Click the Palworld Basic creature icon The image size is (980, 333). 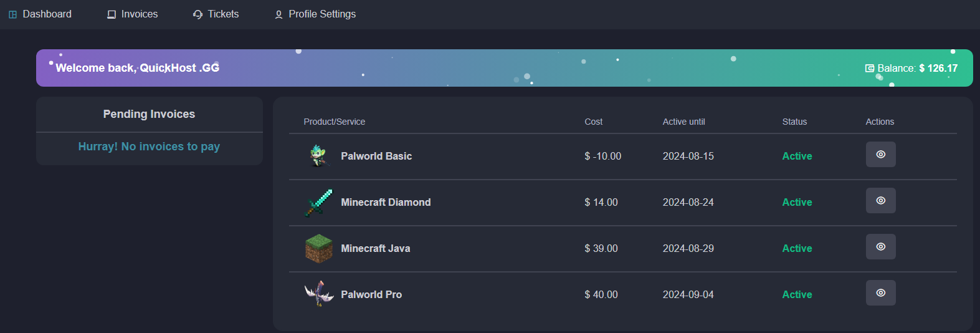[318, 156]
